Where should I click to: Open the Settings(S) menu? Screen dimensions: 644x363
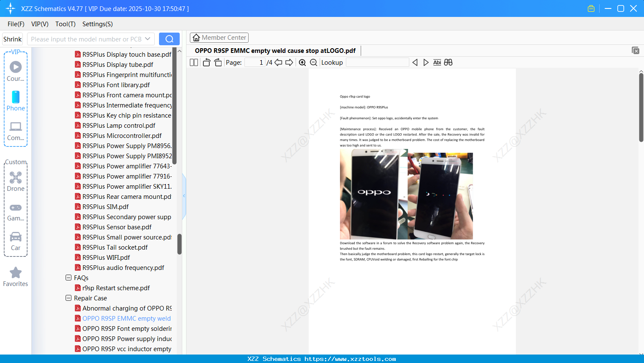pos(98,24)
